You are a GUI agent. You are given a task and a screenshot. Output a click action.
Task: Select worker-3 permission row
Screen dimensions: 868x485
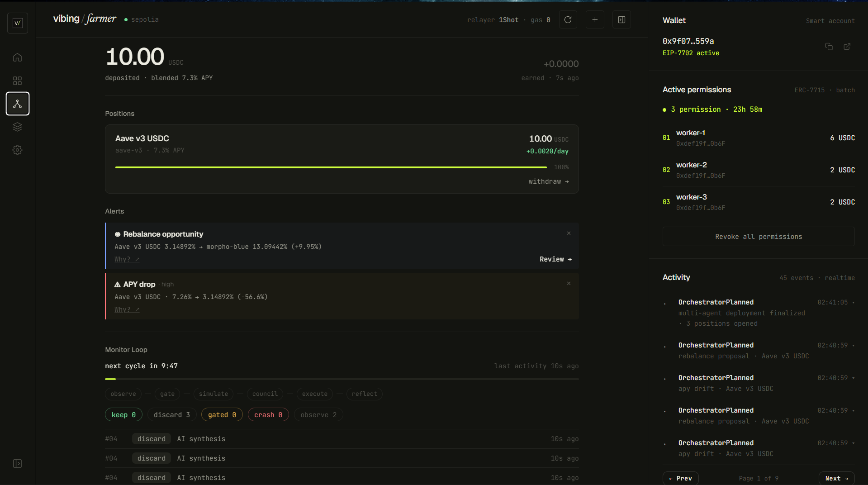click(x=759, y=202)
